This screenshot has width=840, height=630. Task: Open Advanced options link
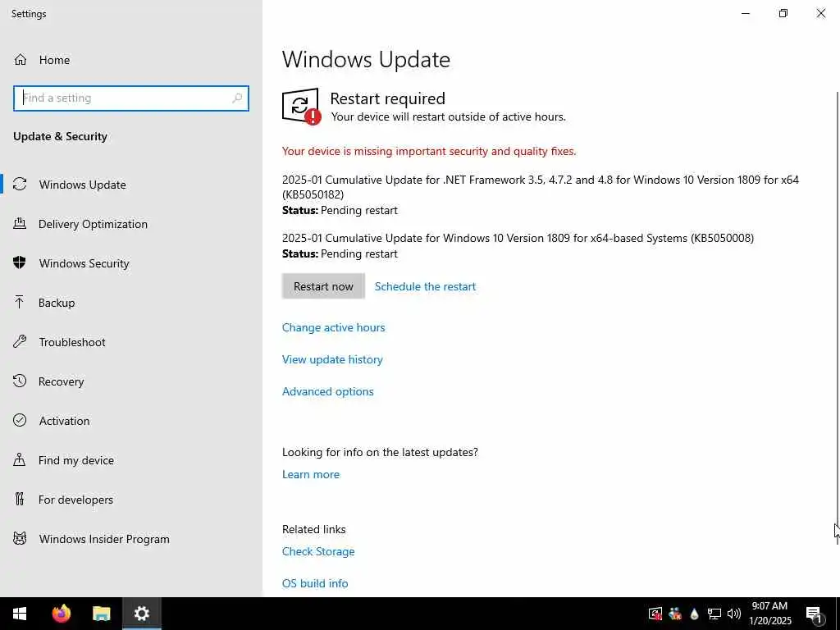click(x=328, y=391)
